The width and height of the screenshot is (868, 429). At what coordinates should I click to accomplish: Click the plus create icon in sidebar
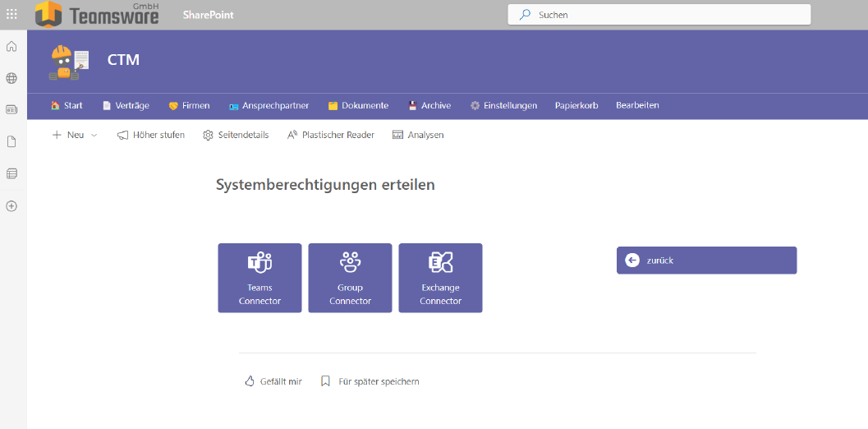pyautogui.click(x=11, y=206)
